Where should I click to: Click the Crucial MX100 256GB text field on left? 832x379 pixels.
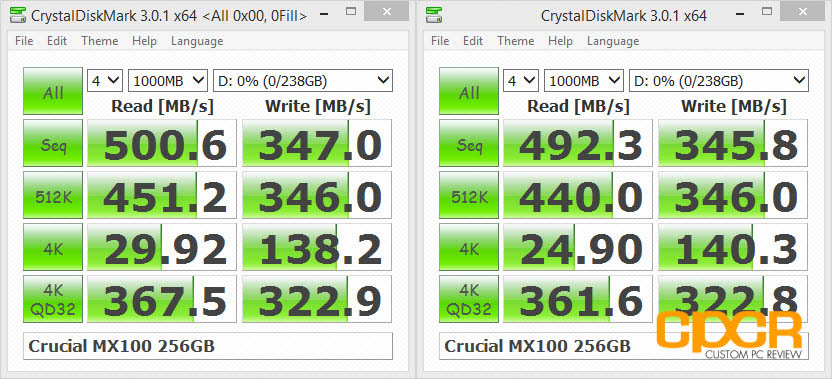[x=208, y=346]
